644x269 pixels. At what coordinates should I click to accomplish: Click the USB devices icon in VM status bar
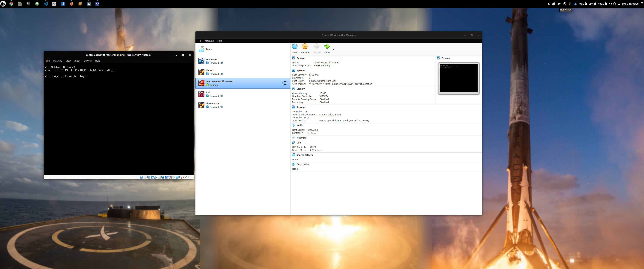156,177
